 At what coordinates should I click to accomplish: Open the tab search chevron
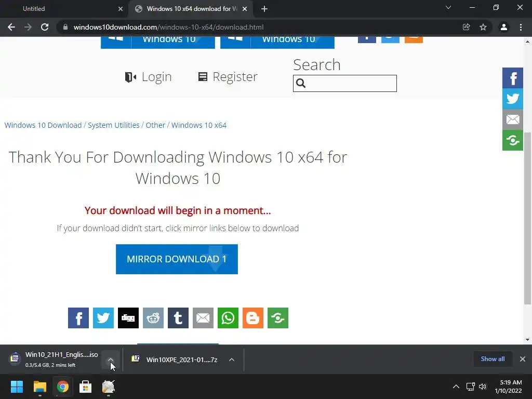click(448, 7)
